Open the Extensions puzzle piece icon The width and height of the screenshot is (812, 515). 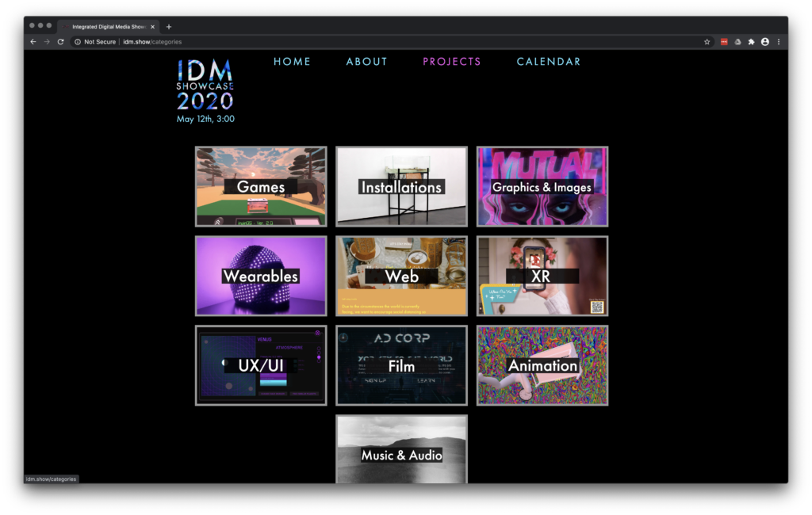(751, 42)
